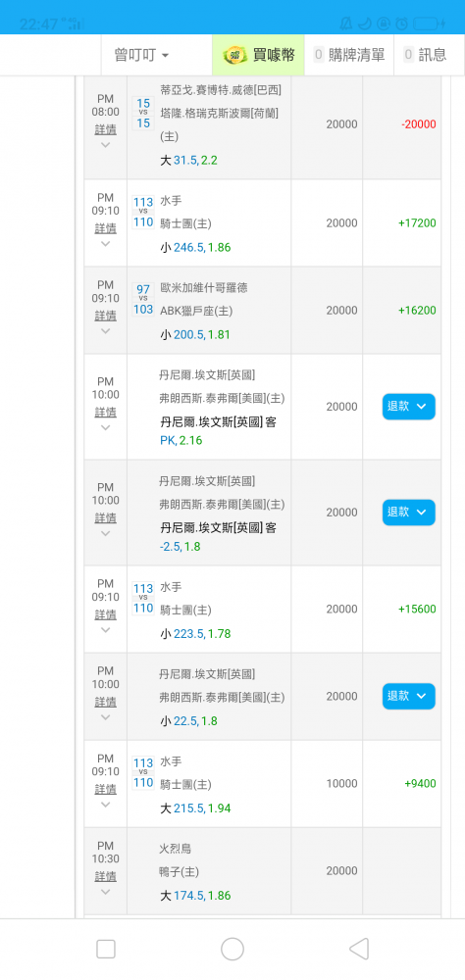
Task: Tap 113 vs 110 score box for 小 223.5
Action: pos(143,598)
